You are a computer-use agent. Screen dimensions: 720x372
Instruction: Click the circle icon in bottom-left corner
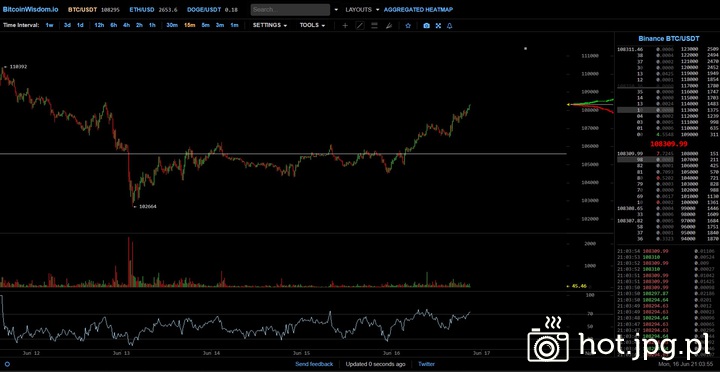7,364
